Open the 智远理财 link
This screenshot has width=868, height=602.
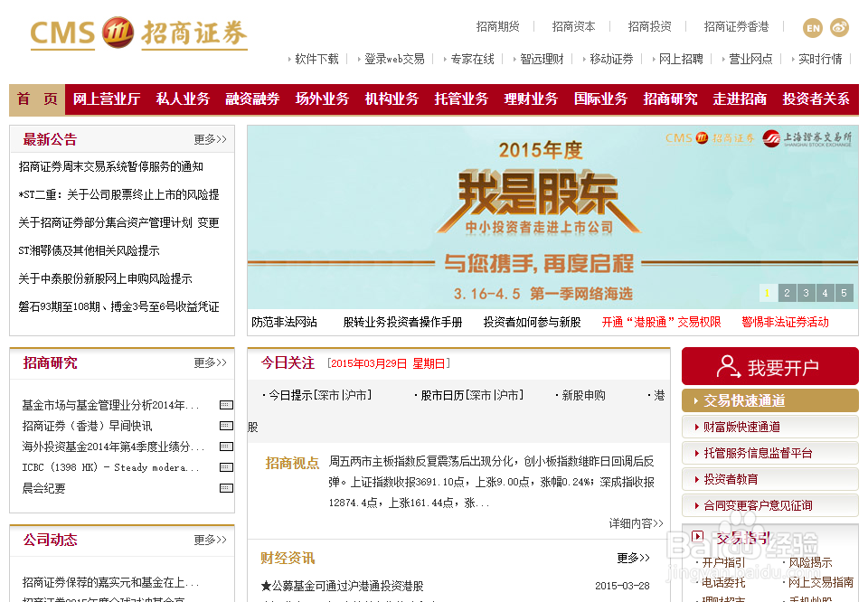[x=542, y=59]
